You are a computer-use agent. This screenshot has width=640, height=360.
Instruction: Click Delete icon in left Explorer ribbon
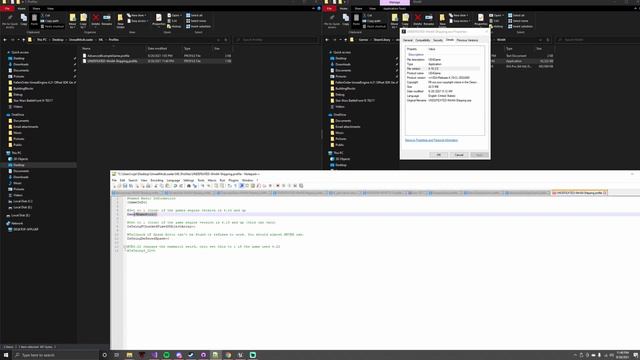pos(96,20)
